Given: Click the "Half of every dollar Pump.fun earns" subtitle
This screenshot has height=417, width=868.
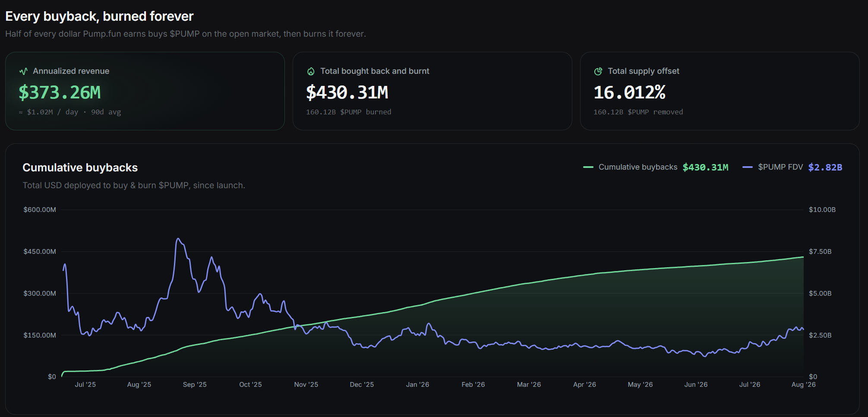Looking at the screenshot, I should tap(186, 34).
